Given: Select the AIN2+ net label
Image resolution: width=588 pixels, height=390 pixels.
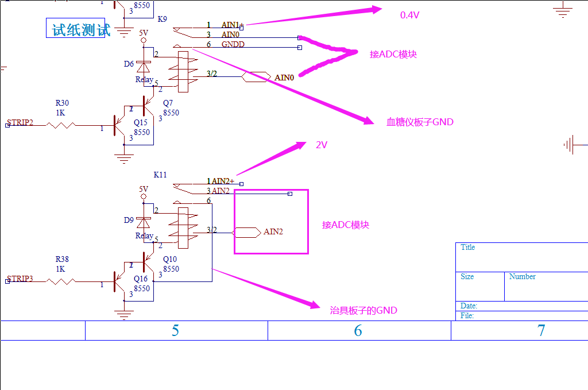Looking at the screenshot, I should coord(223,181).
